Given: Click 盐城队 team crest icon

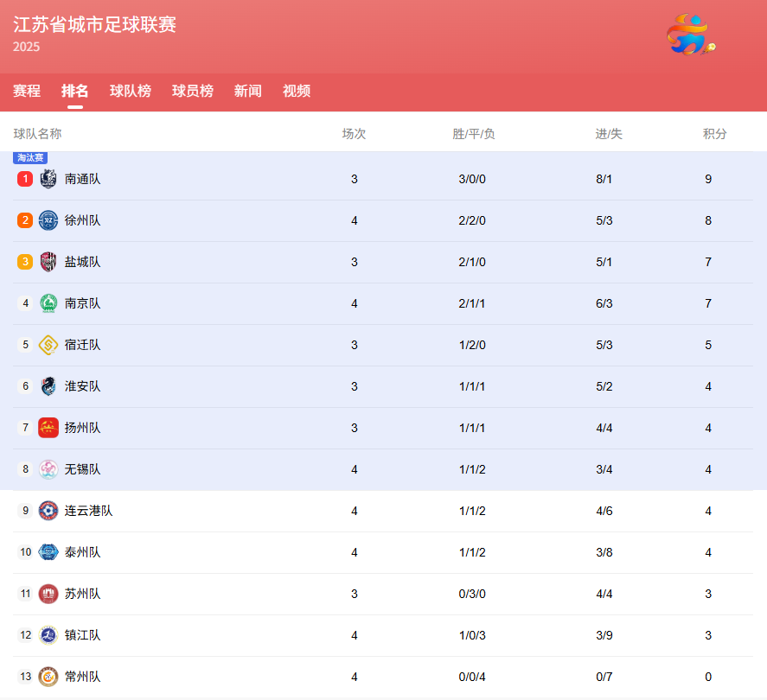Looking at the screenshot, I should 48,262.
